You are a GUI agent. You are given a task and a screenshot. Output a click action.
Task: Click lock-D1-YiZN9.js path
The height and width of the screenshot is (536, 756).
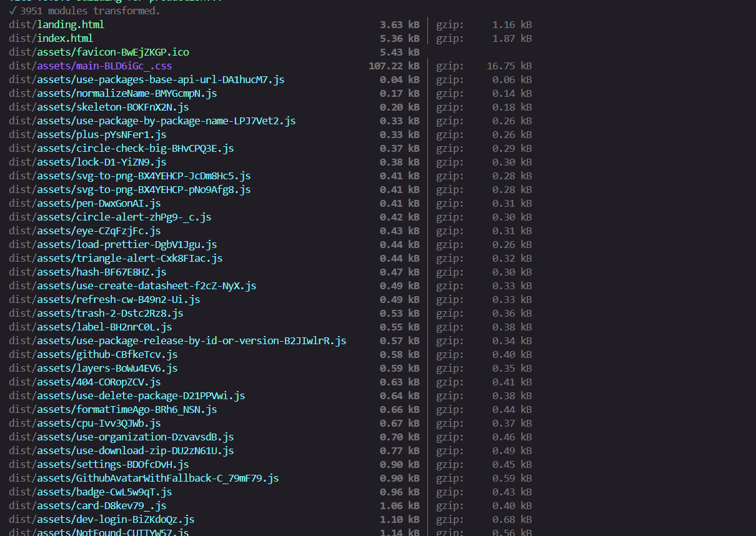(87, 162)
